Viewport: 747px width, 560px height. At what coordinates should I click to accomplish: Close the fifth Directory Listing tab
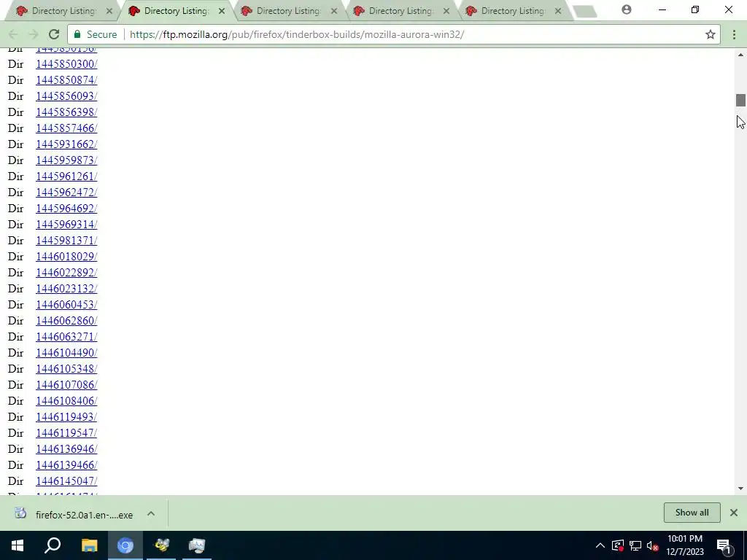click(x=558, y=11)
